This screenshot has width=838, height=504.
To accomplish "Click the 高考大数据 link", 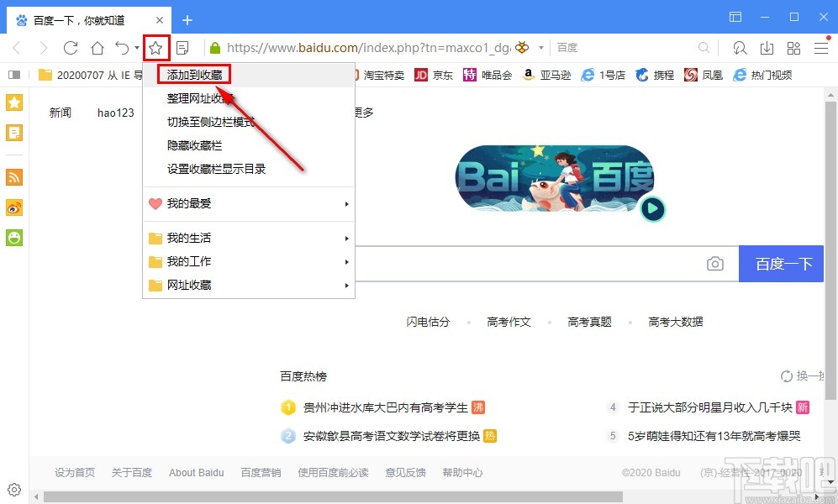I will coord(676,322).
